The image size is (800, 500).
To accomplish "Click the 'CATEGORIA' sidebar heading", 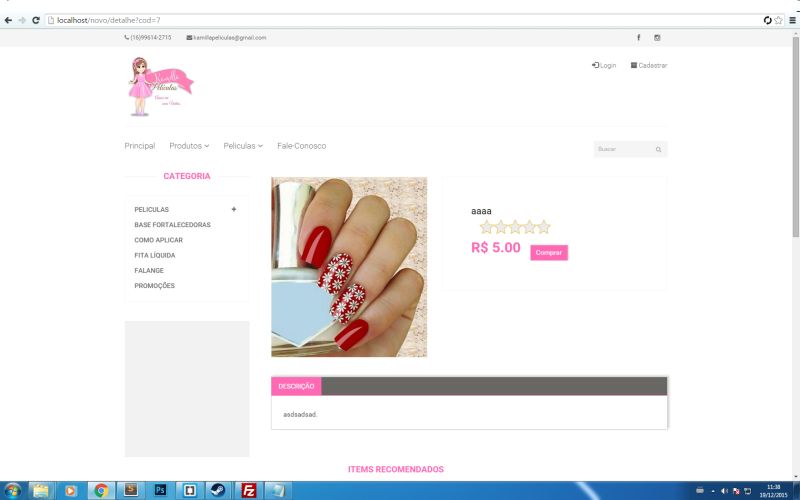I will click(187, 176).
